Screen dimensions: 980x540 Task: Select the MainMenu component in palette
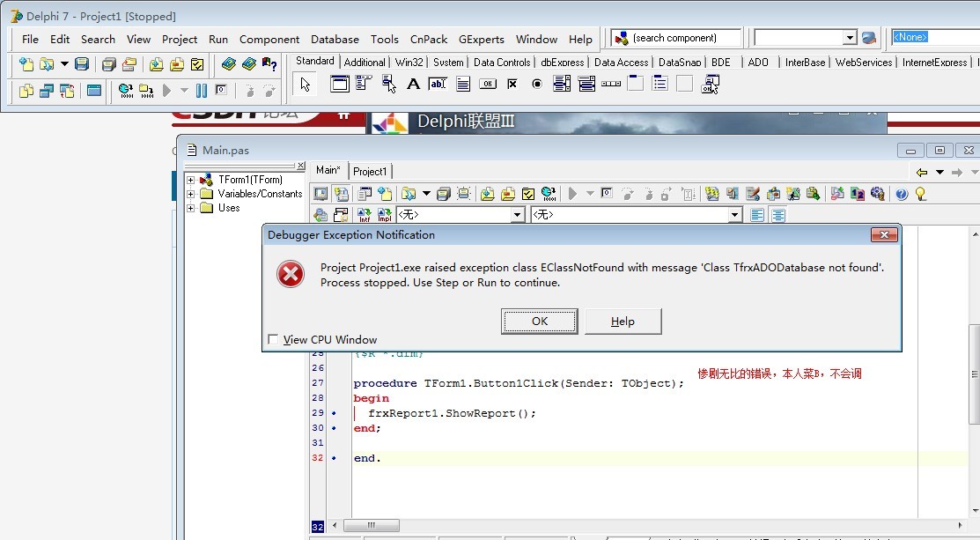[364, 84]
